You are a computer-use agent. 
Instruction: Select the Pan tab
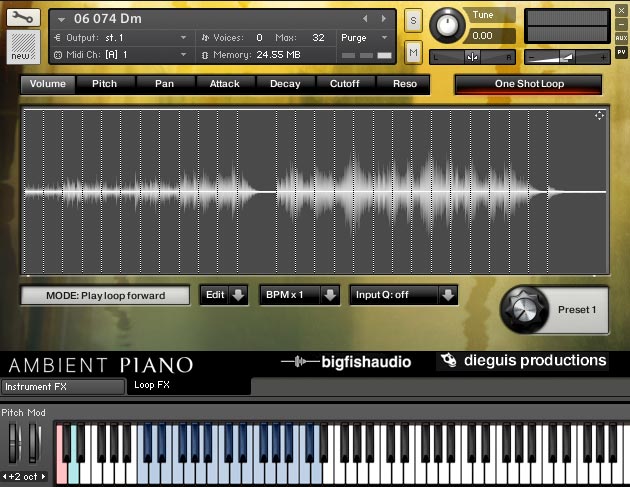164,84
